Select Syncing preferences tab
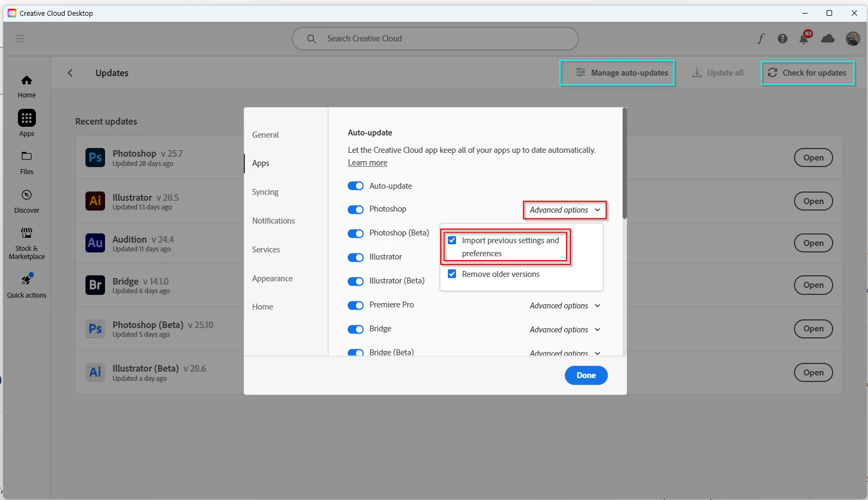 265,192
